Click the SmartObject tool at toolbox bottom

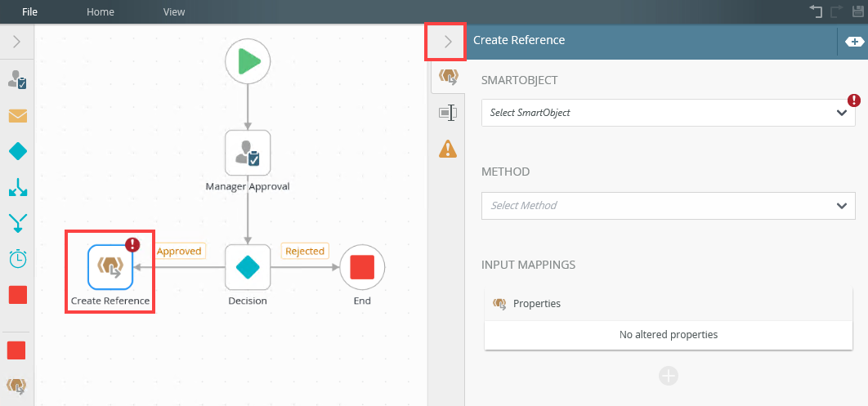pos(16,384)
